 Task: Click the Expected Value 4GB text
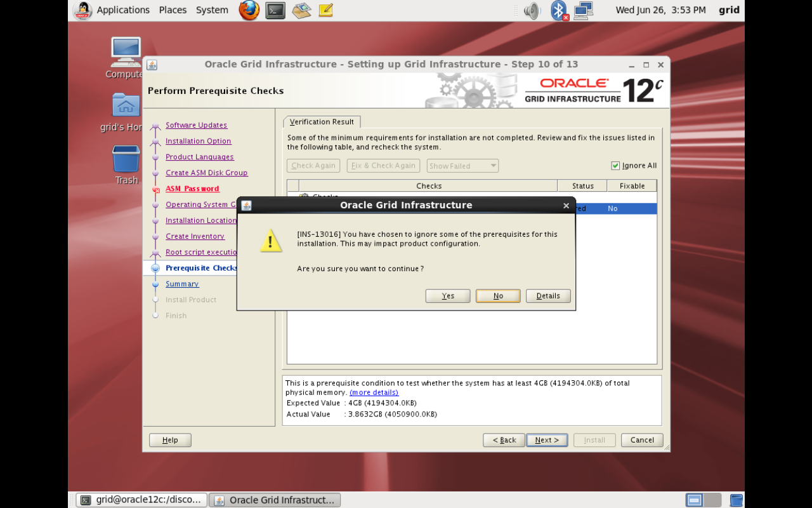pyautogui.click(x=351, y=403)
